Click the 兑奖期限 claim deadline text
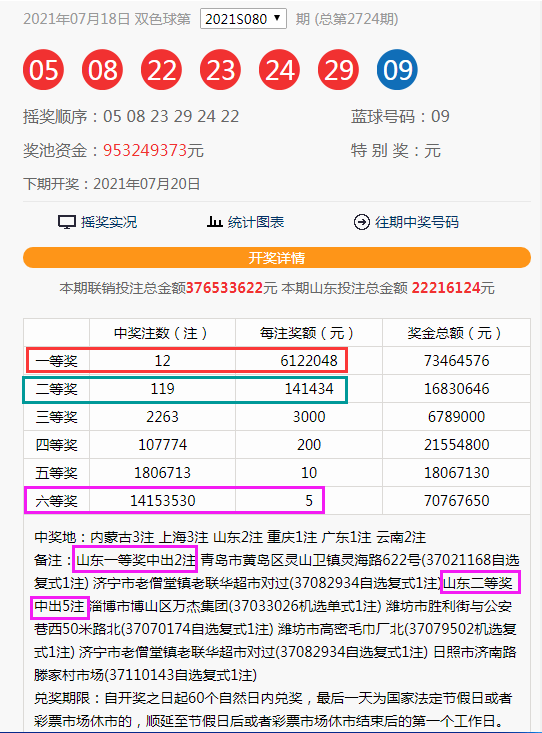The image size is (542, 733). pos(273,710)
